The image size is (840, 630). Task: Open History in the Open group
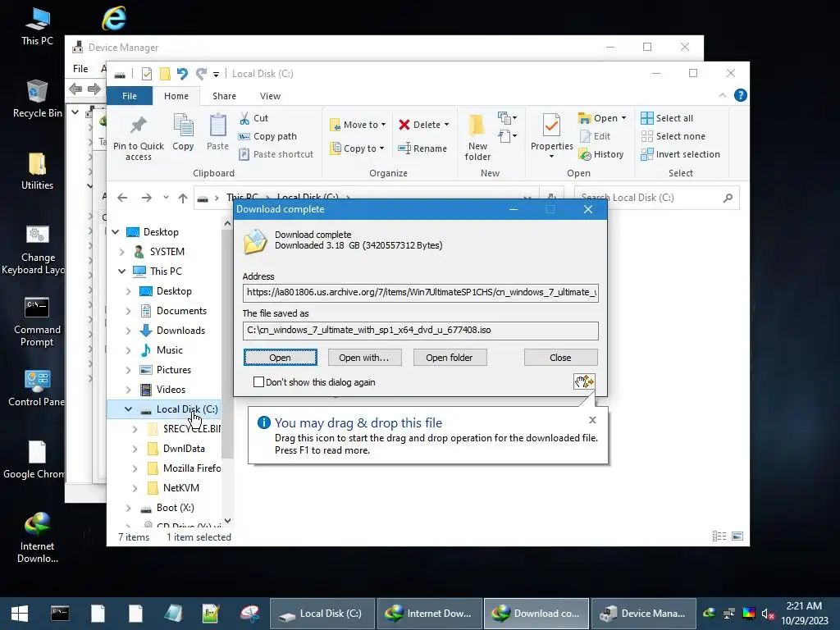601,154
